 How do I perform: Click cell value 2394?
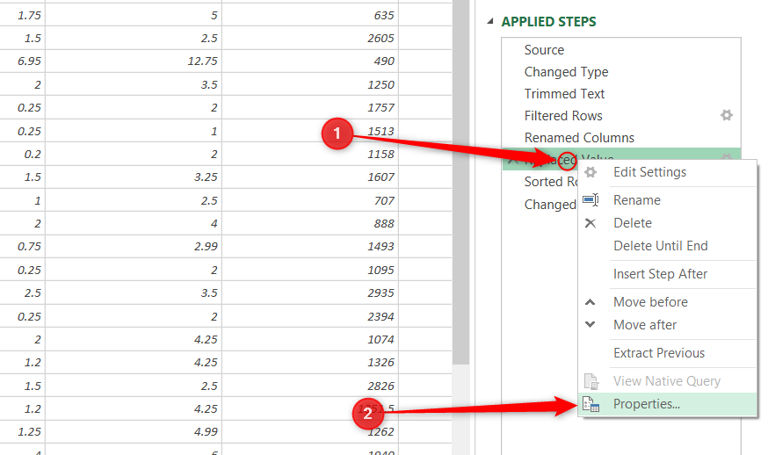coord(381,317)
